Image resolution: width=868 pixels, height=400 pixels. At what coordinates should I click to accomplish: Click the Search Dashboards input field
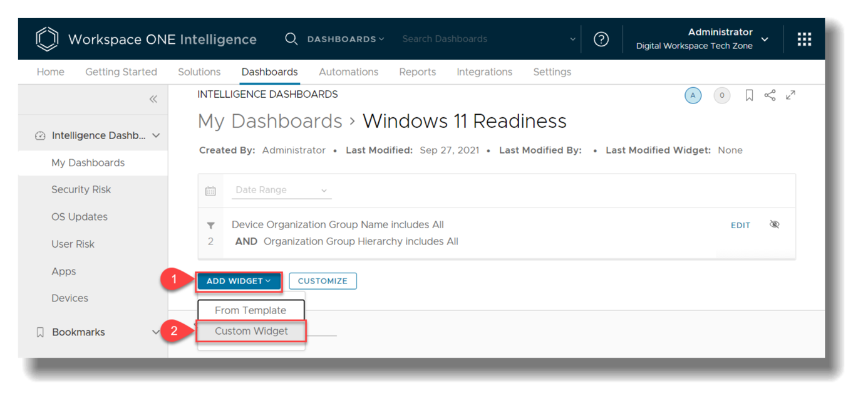pos(482,39)
